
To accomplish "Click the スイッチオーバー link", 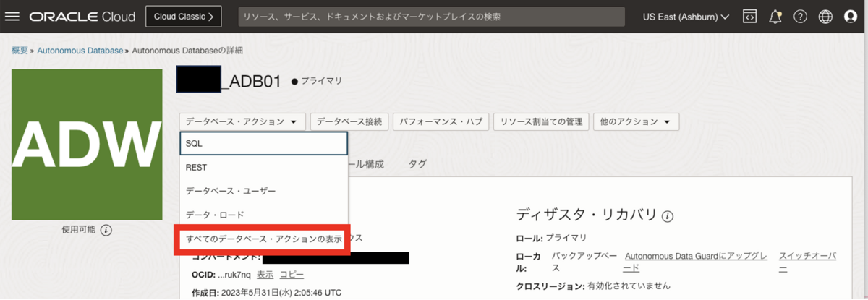I will click(808, 262).
